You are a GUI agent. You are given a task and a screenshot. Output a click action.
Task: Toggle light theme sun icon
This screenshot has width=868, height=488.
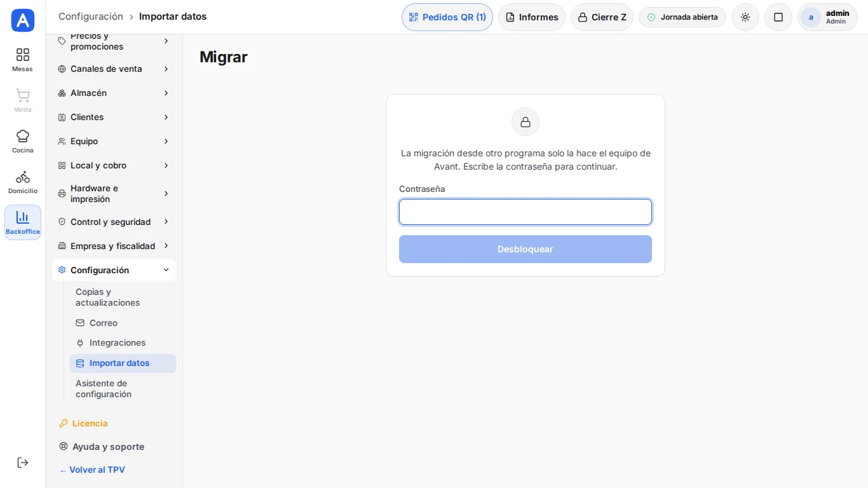745,17
